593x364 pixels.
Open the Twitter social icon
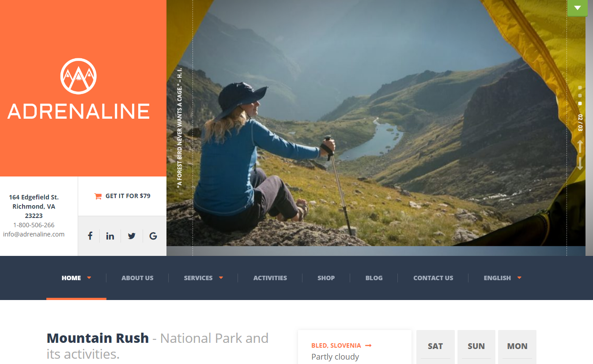coord(132,236)
